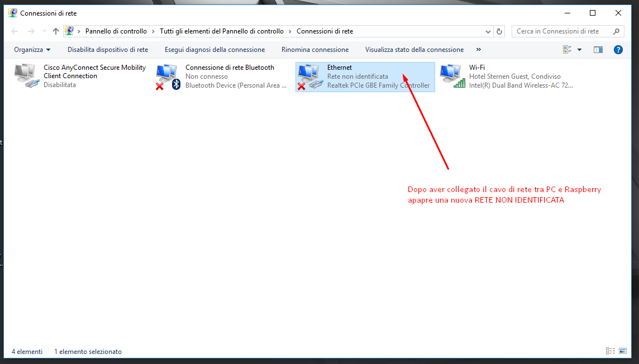Click Realtek PCIe GBE Family Controller text
Screen dimensions: 639x364
tap(378, 85)
